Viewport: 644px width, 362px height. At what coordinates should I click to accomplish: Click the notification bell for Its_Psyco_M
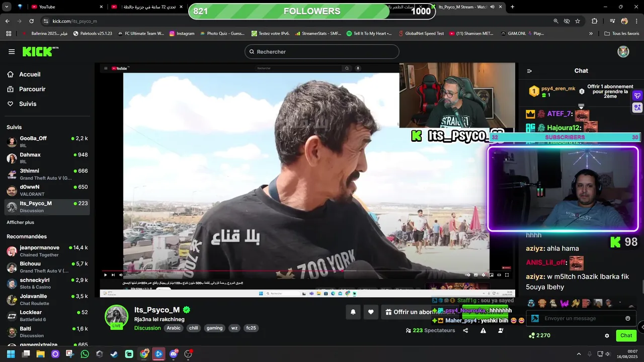tap(353, 312)
